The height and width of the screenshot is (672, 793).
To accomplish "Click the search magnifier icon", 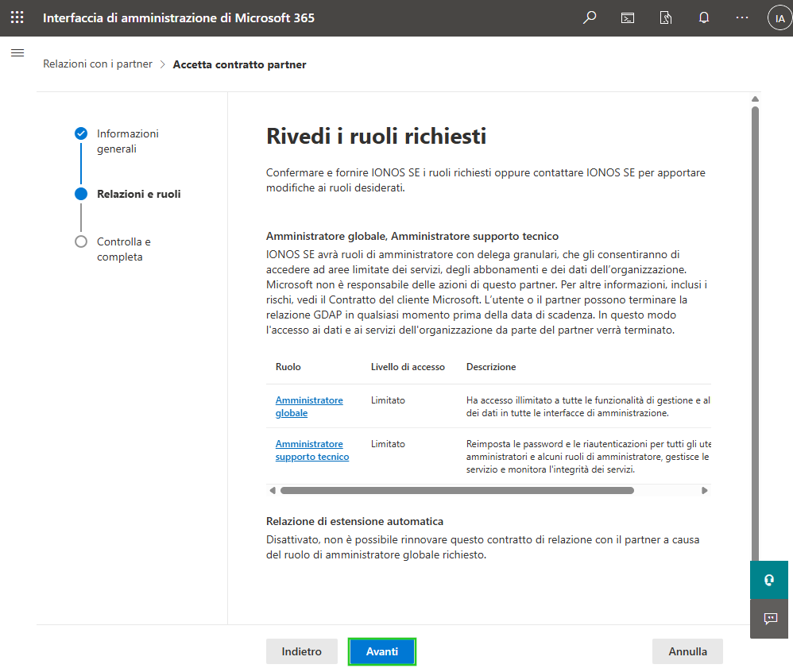I will [x=589, y=17].
